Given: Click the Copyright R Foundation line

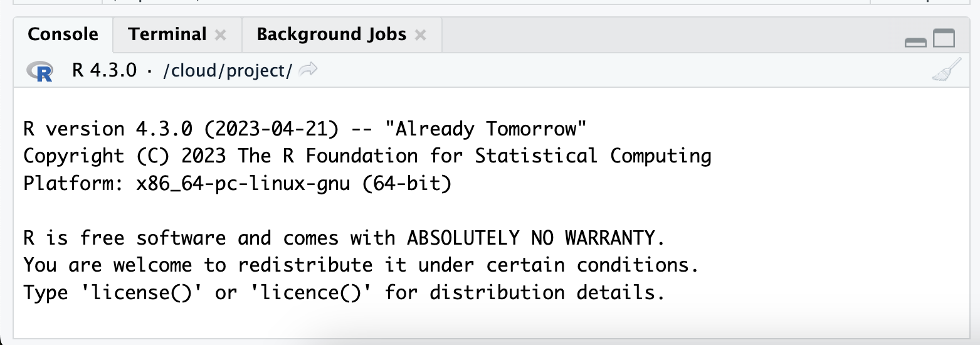Looking at the screenshot, I should click(x=367, y=156).
